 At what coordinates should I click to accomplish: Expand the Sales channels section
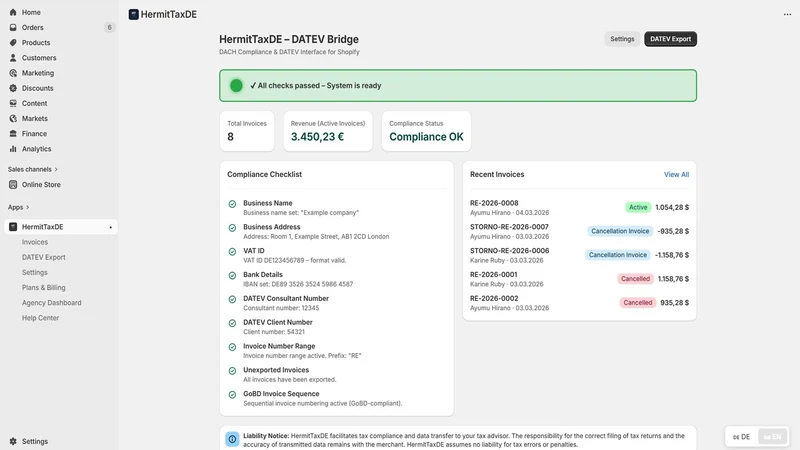pos(33,169)
